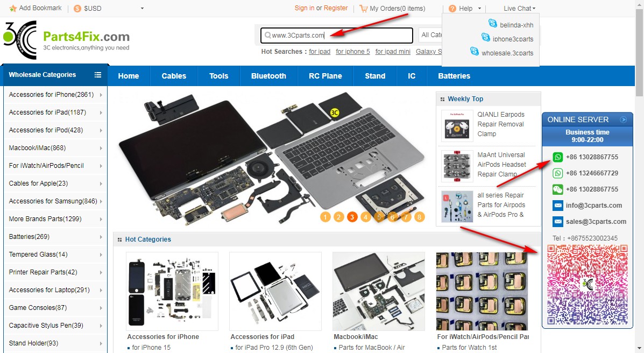Click the Register link
Screen dimensions: 644x353
pos(336,8)
